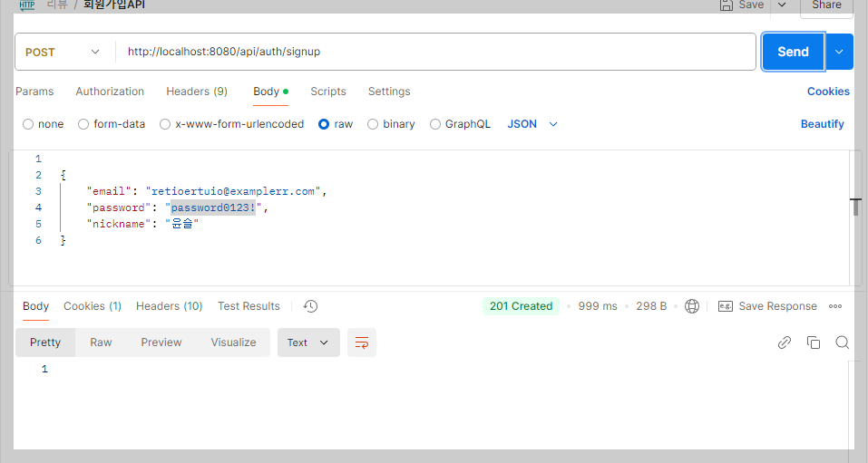Search the response body magnifier icon

pyautogui.click(x=842, y=342)
